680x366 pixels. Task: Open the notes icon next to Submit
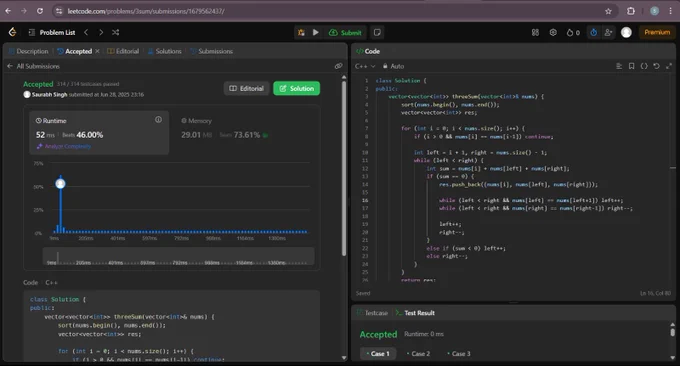pyautogui.click(x=377, y=33)
